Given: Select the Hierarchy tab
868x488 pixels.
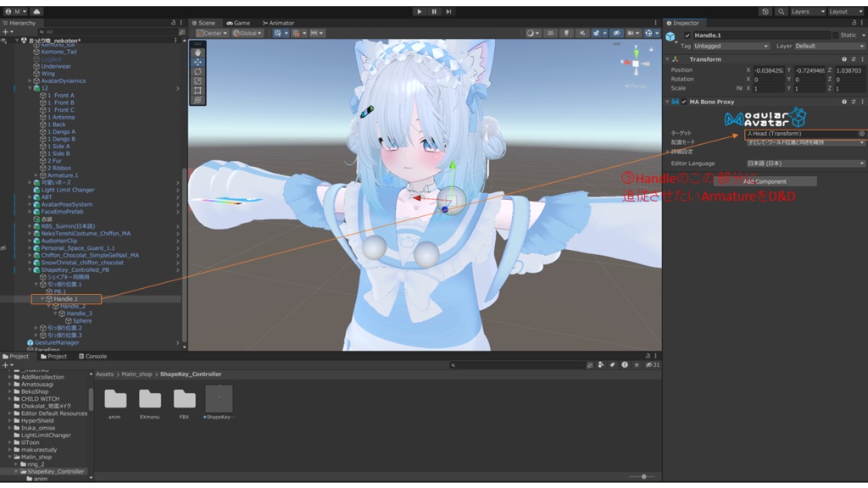Looking at the screenshot, I should click(19, 23).
